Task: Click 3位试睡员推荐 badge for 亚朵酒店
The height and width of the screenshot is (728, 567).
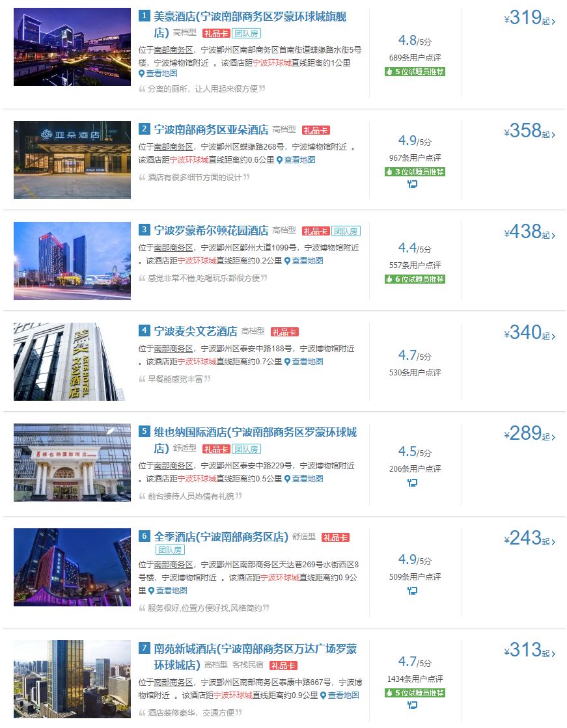Action: click(415, 172)
